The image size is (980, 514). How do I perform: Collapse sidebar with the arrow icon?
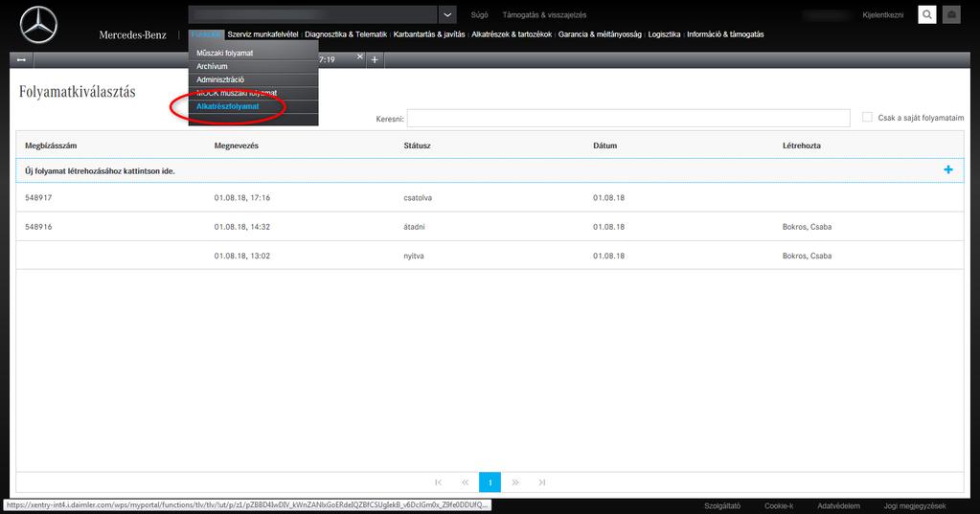(x=21, y=59)
